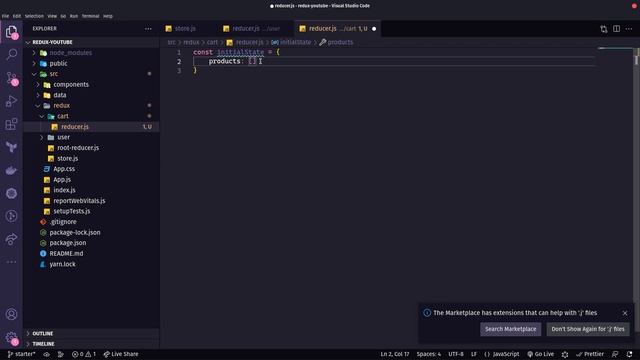Click the errors and warnings counter
The height and width of the screenshot is (360, 640).
[84, 354]
